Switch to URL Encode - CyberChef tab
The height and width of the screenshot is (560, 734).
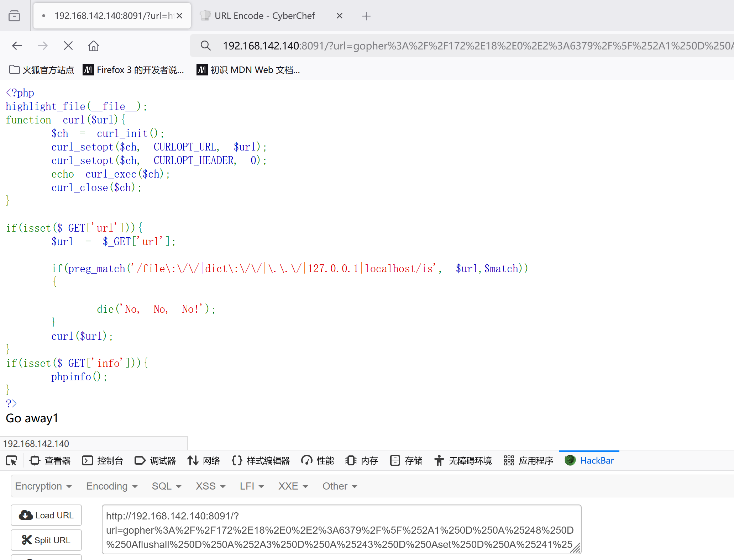[x=265, y=16]
